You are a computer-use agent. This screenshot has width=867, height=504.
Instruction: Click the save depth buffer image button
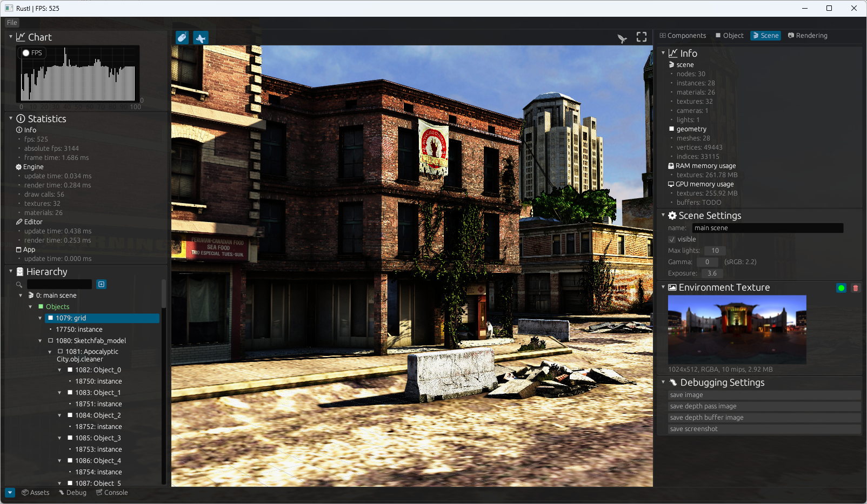point(764,418)
